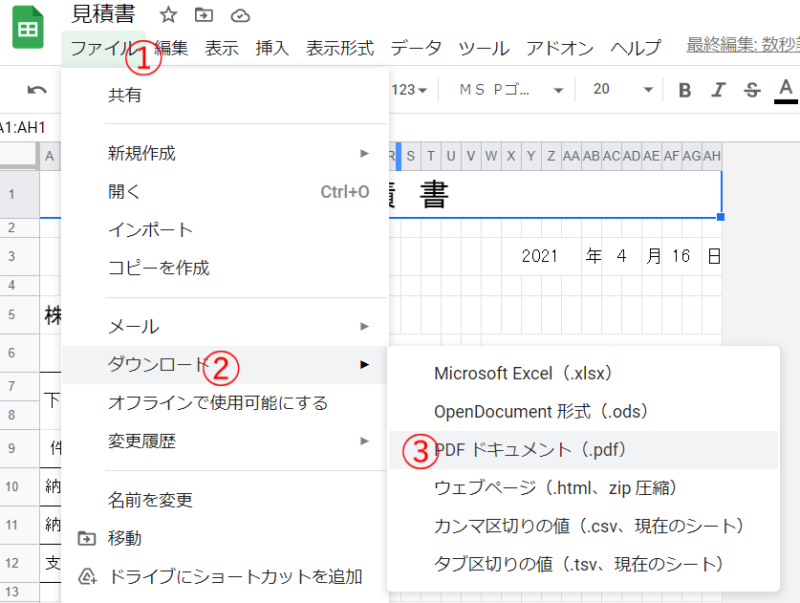800x603 pixels.
Task: Click the 最終編集 history link
Action: (x=741, y=46)
